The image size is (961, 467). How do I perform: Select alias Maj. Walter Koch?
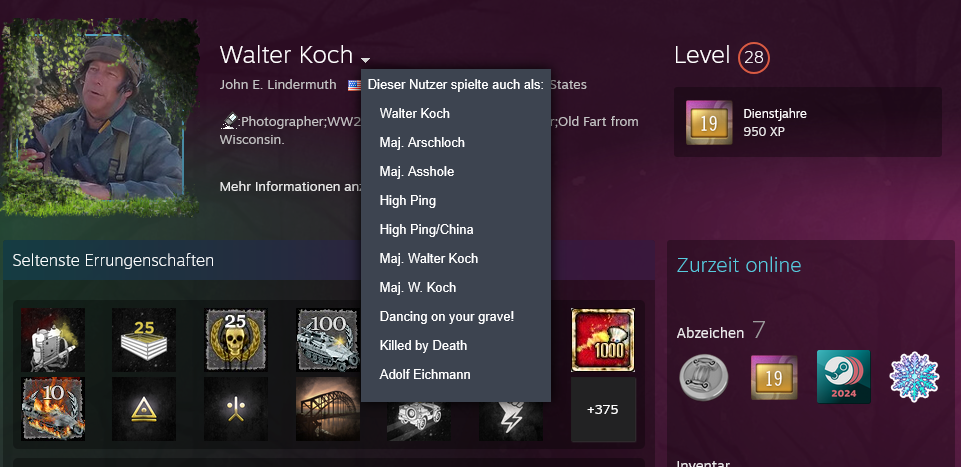(428, 259)
